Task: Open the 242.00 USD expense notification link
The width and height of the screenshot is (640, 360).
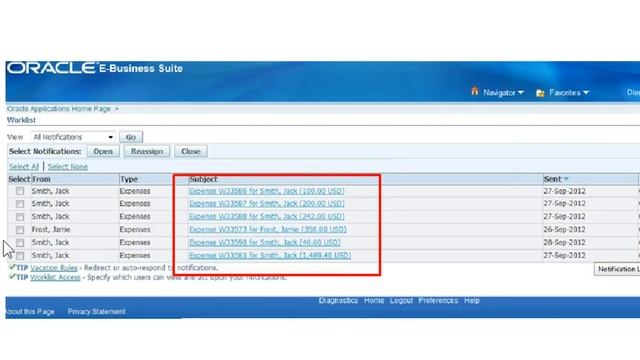Action: [267, 216]
